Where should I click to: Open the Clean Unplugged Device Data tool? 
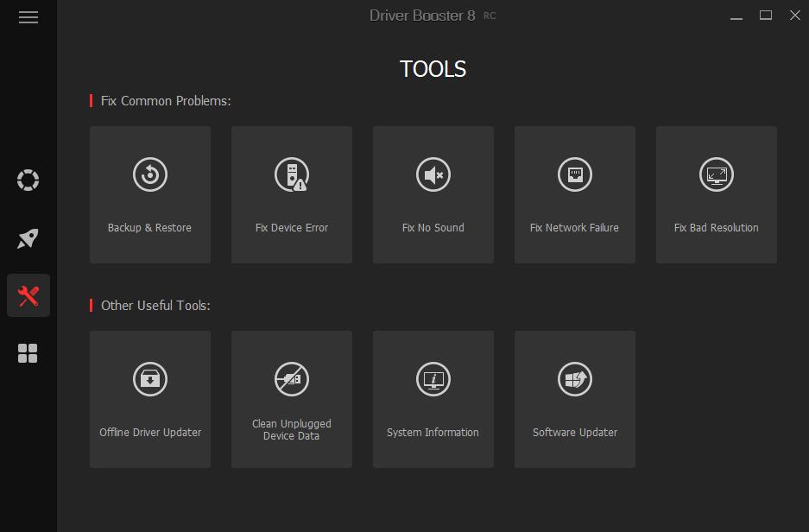click(291, 399)
